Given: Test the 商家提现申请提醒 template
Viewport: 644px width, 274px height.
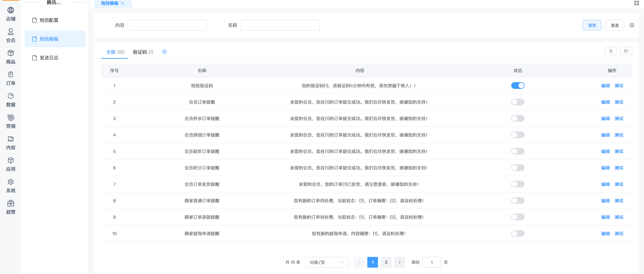Looking at the screenshot, I should point(619,233).
